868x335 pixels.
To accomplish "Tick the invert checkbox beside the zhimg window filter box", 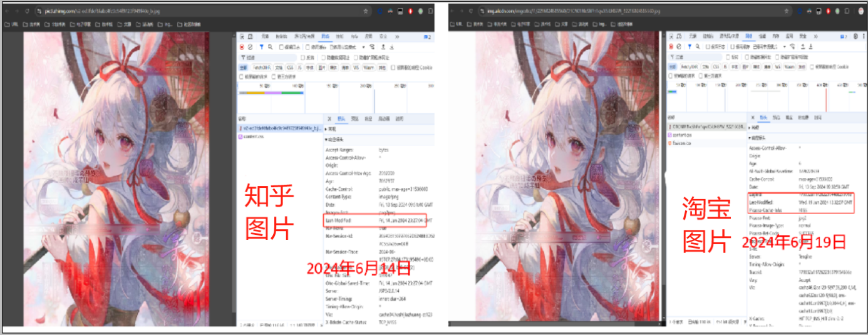I will 302,58.
